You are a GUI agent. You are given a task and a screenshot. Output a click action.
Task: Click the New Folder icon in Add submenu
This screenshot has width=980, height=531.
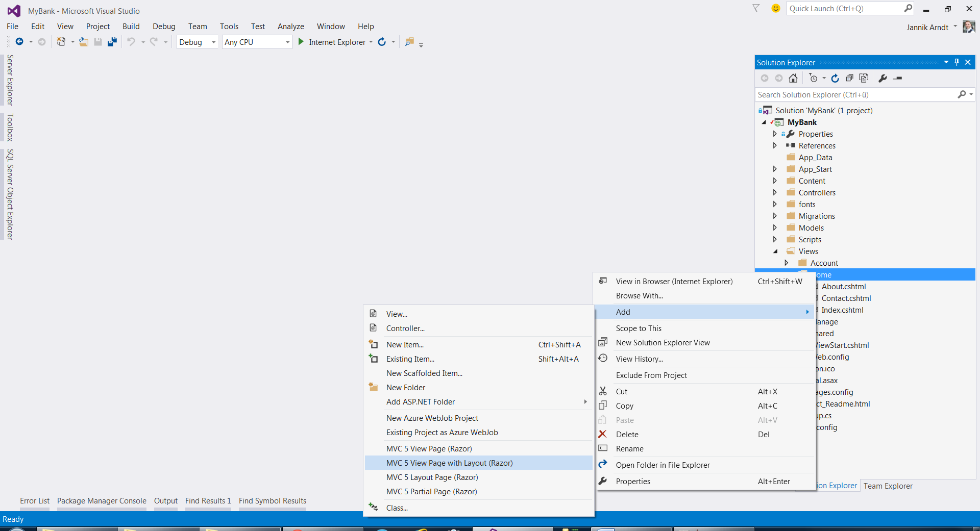[x=373, y=387]
